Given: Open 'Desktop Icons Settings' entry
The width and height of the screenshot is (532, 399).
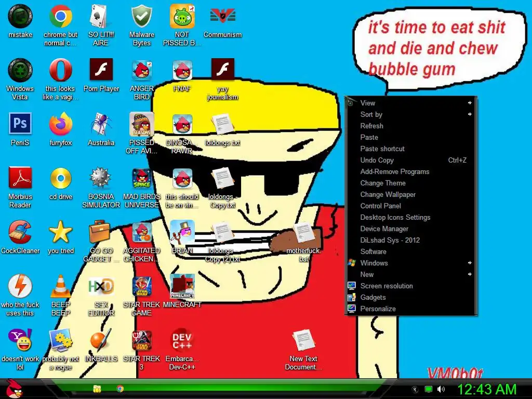Looking at the screenshot, I should coord(411,218).
